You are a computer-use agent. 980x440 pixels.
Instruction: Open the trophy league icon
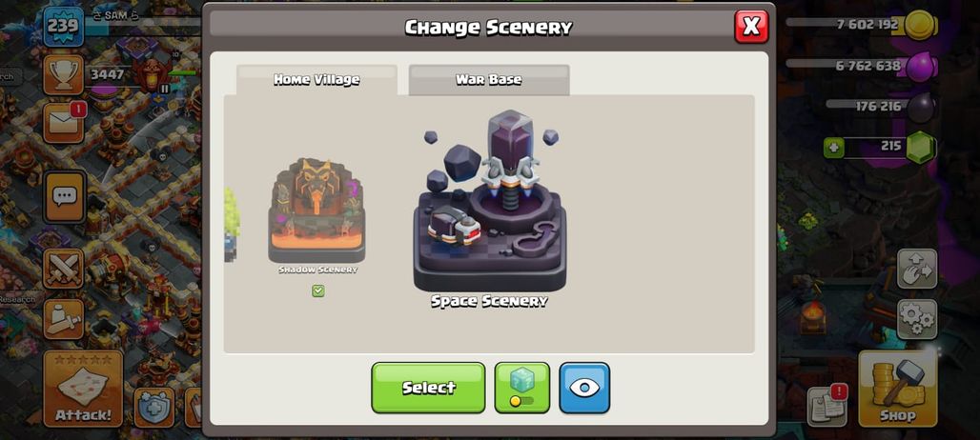pos(64,75)
